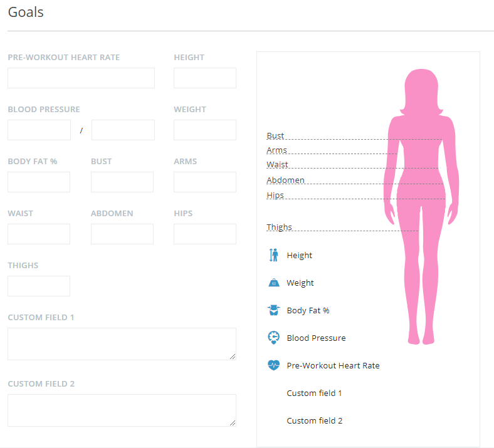Click the Weight text in legend
Image resolution: width=494 pixels, height=448 pixels.
click(x=300, y=283)
